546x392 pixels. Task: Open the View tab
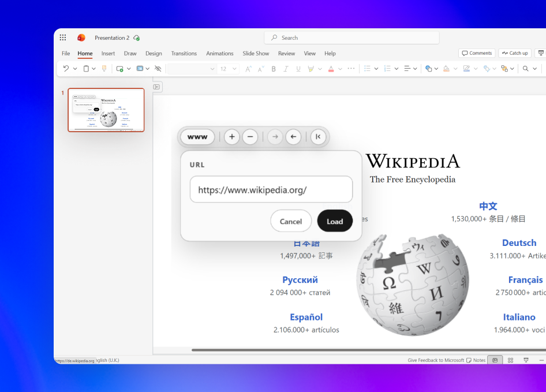pyautogui.click(x=309, y=53)
